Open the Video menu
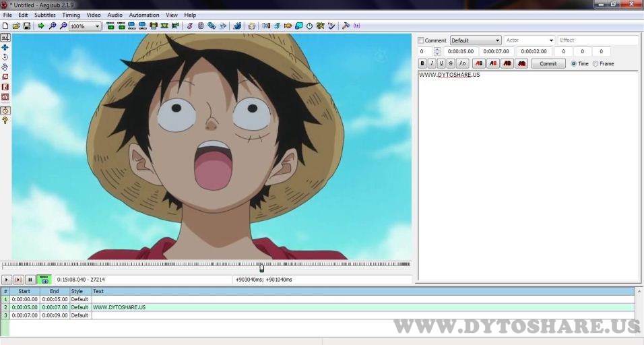The image size is (644, 345). (x=94, y=15)
